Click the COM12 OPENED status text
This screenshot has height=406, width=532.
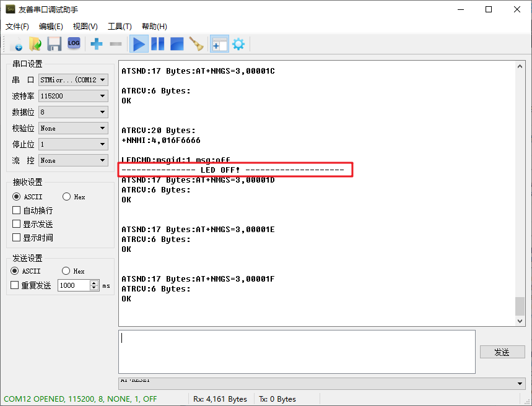81,399
